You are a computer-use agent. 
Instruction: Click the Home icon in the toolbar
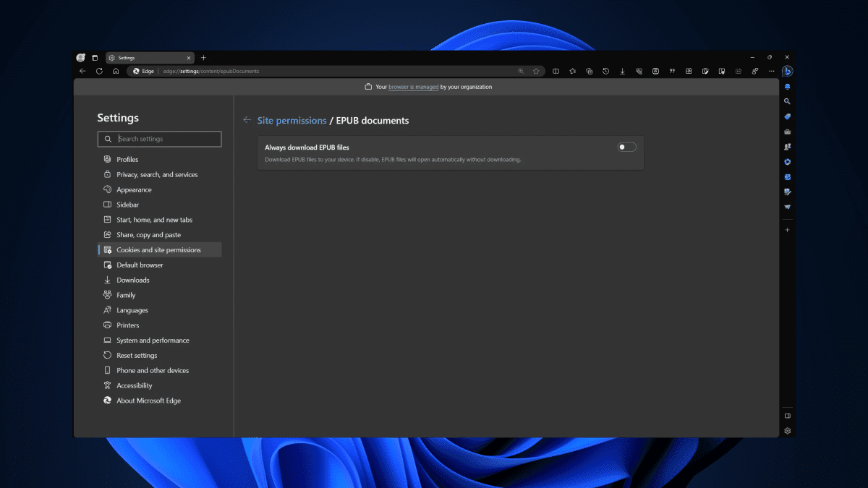[116, 72]
